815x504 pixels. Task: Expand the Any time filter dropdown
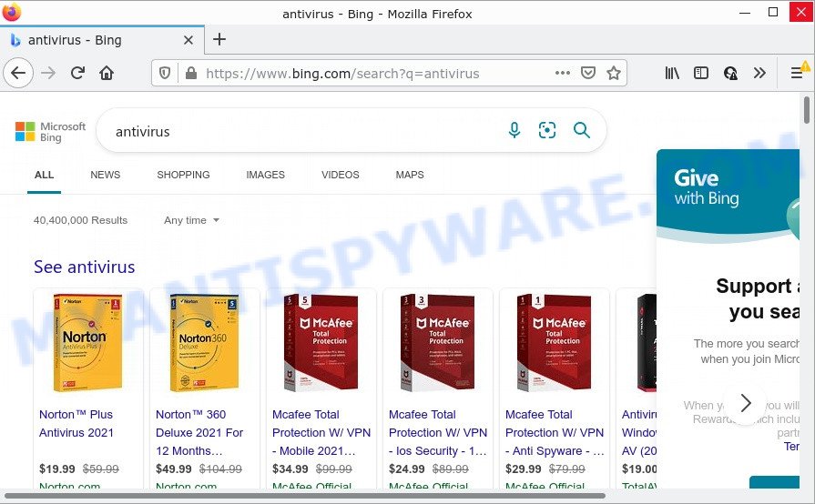pyautogui.click(x=192, y=220)
